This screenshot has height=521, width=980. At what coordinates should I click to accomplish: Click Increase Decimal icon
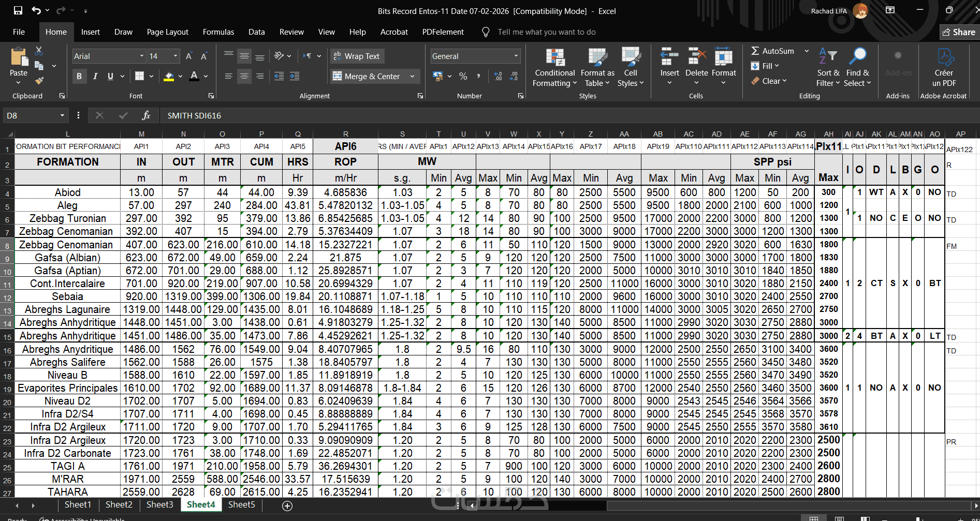pos(498,76)
